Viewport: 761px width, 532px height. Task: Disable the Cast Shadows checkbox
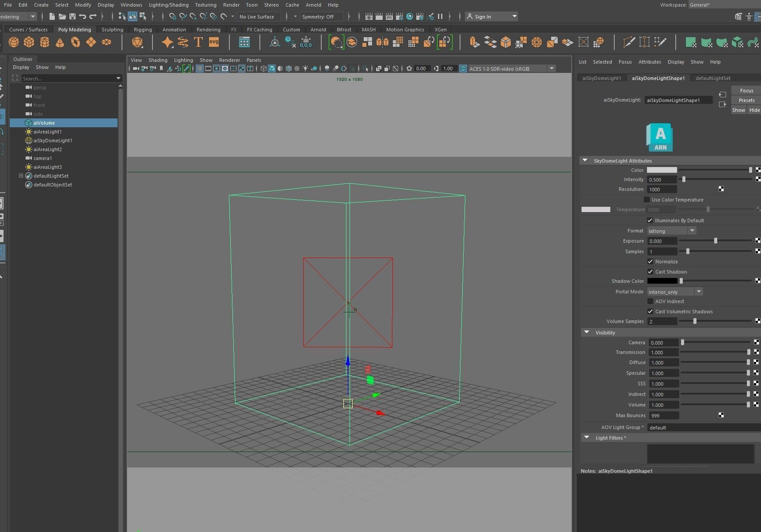[x=651, y=272]
